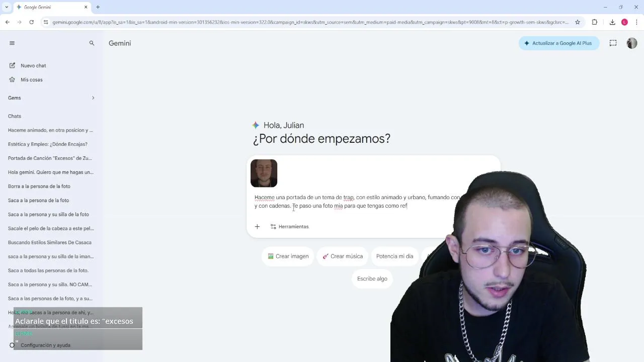Open chat "Saca a las personas de la foto, y a su..."
The image size is (644, 362).
click(x=50, y=299)
